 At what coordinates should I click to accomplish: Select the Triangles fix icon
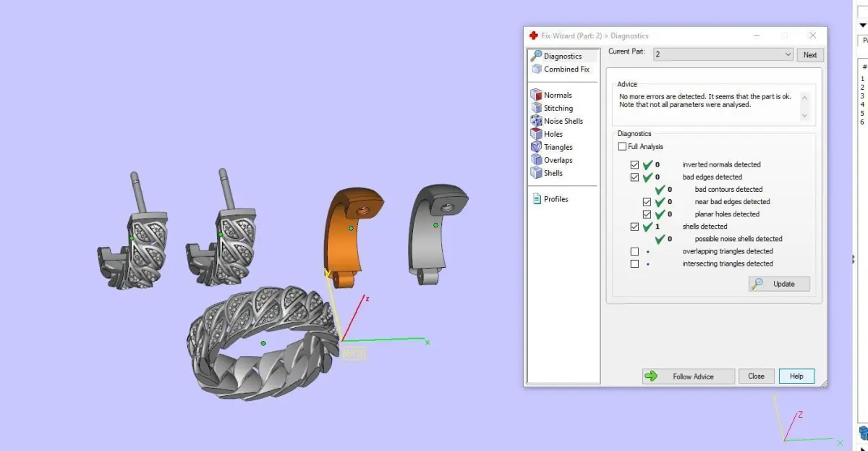(536, 147)
